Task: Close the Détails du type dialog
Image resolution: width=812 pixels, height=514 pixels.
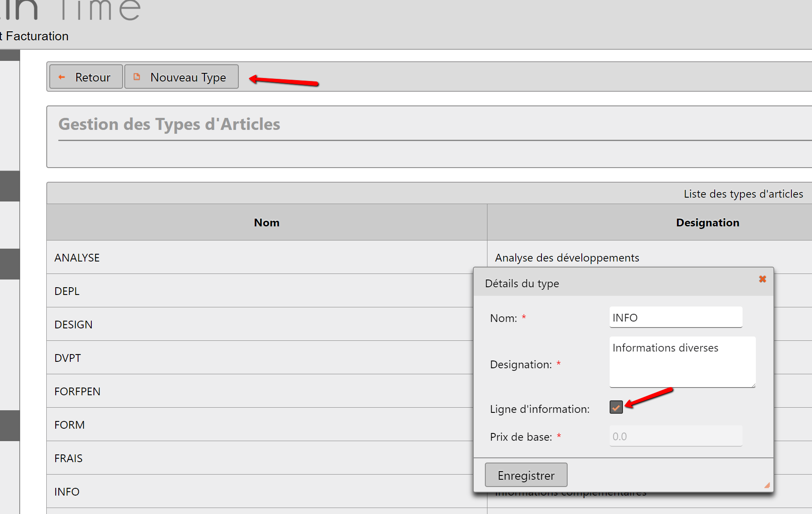Action: pos(762,279)
